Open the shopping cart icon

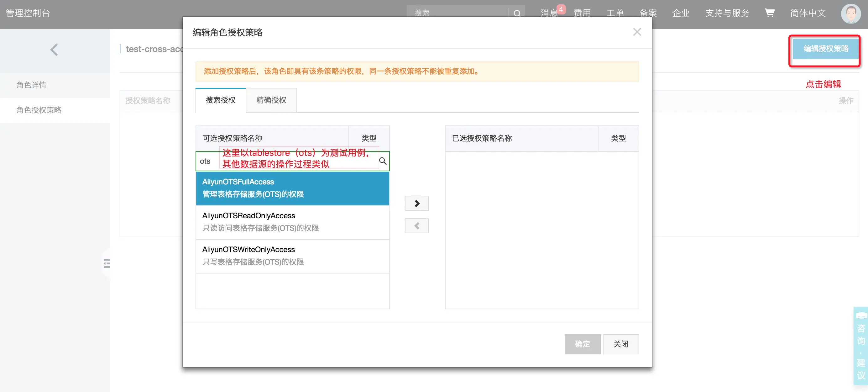point(769,13)
